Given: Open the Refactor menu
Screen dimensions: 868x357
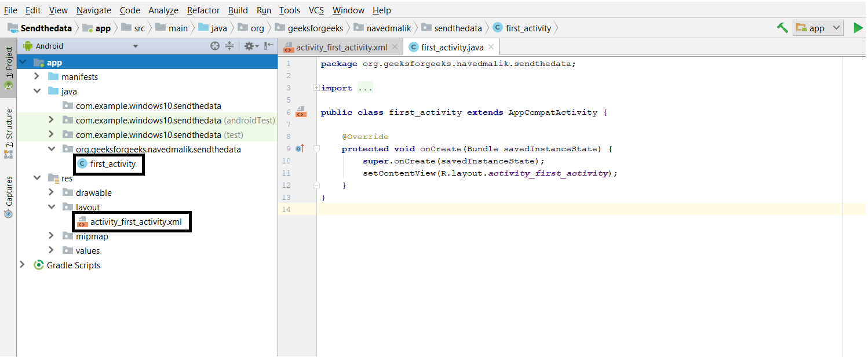Looking at the screenshot, I should (203, 10).
